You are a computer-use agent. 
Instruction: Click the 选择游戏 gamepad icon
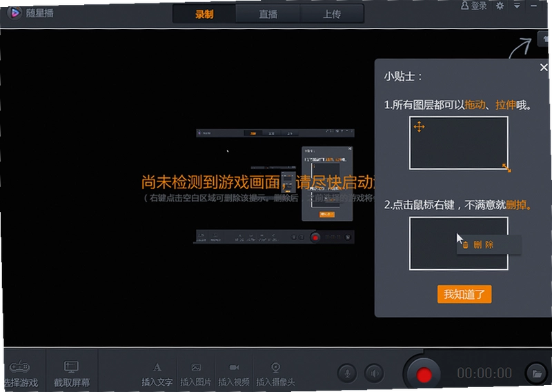point(20,366)
